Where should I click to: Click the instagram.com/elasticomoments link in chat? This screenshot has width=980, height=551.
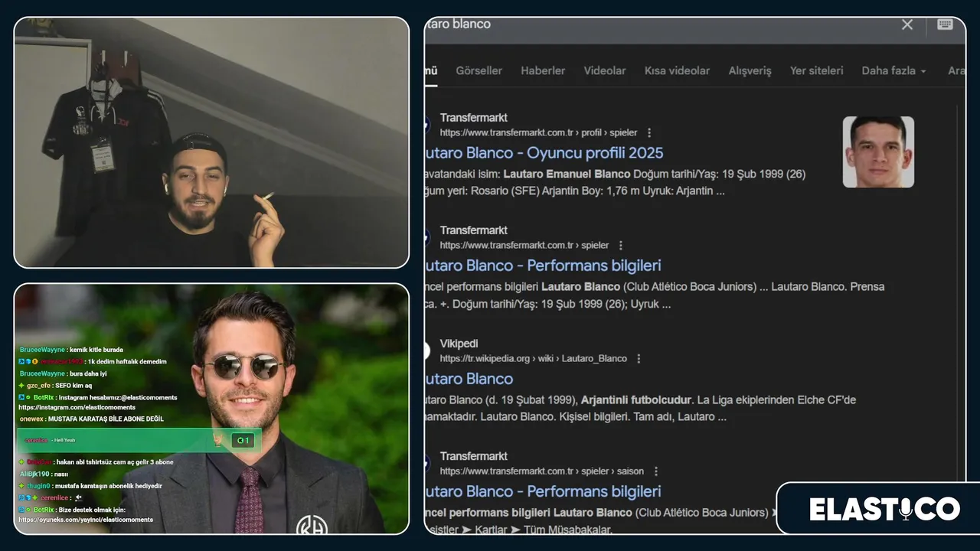(77, 407)
